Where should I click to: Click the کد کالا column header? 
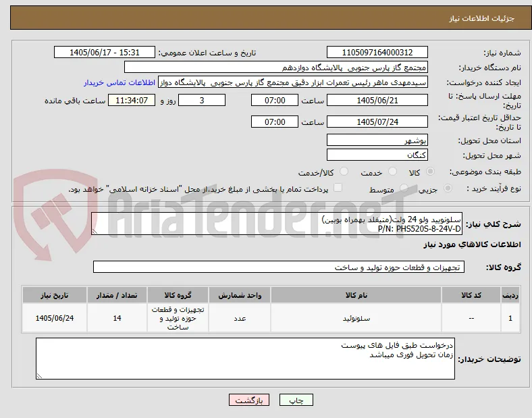point(471,295)
